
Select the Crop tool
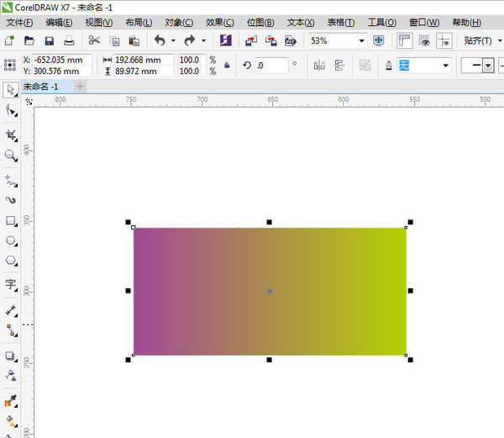tap(11, 135)
